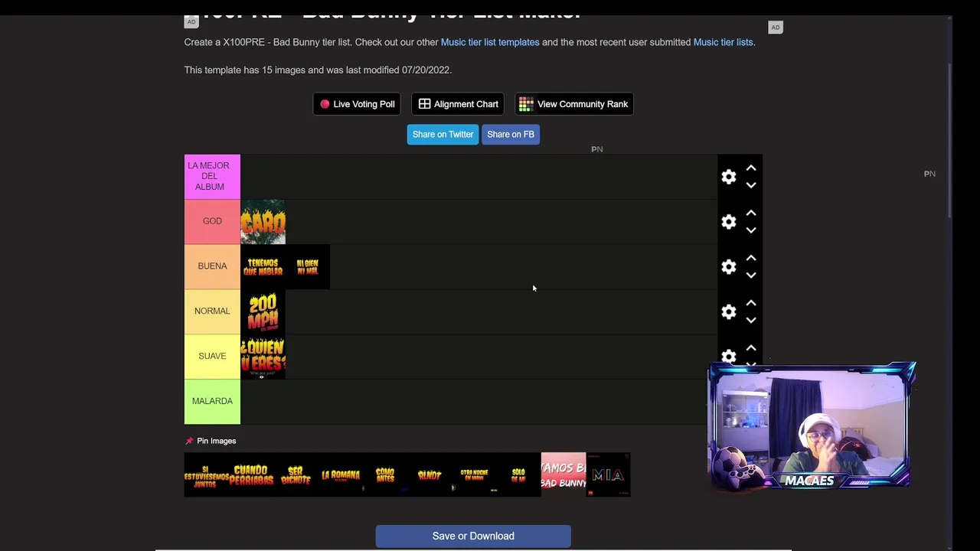Click the CARO image in GOD tier
The image size is (980, 551).
pos(263,222)
